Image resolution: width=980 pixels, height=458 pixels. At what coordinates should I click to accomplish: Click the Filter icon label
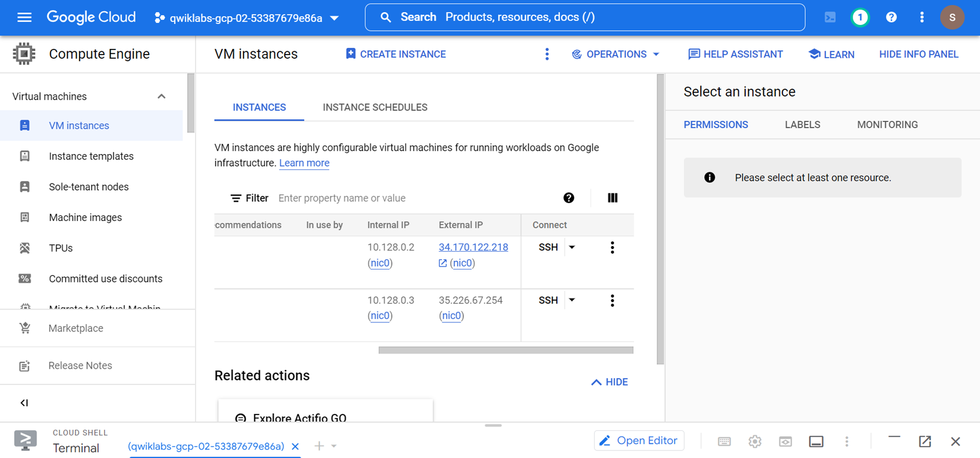pos(249,198)
